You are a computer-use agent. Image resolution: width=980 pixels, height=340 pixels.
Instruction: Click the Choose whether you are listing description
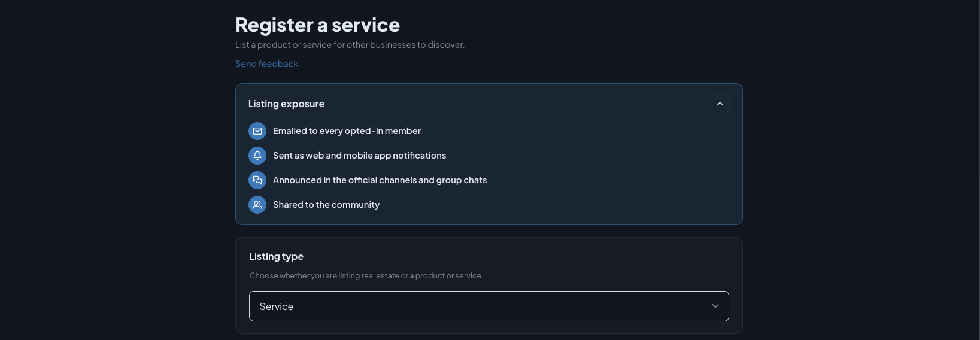[366, 276]
